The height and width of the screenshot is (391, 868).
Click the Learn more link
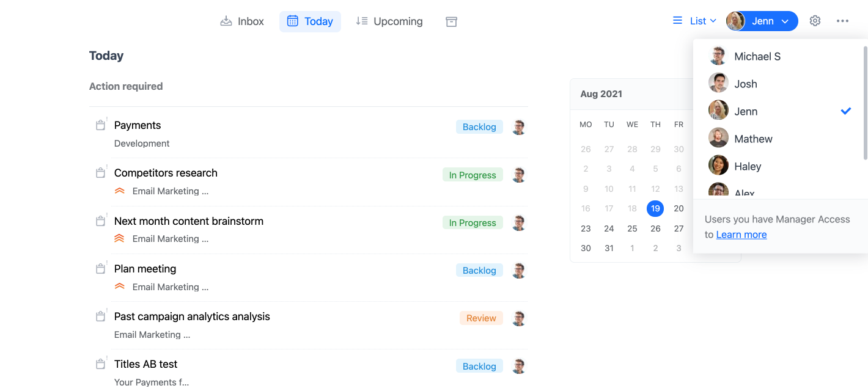click(741, 235)
